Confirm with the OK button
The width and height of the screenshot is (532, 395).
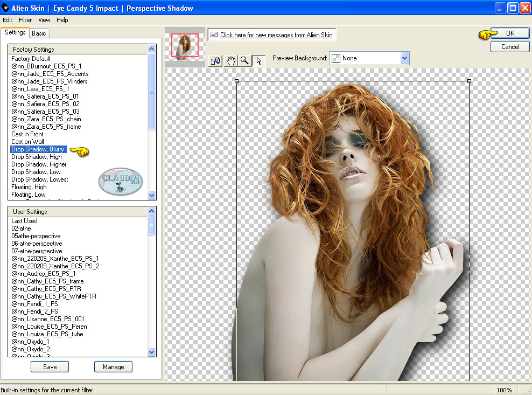[x=510, y=33]
